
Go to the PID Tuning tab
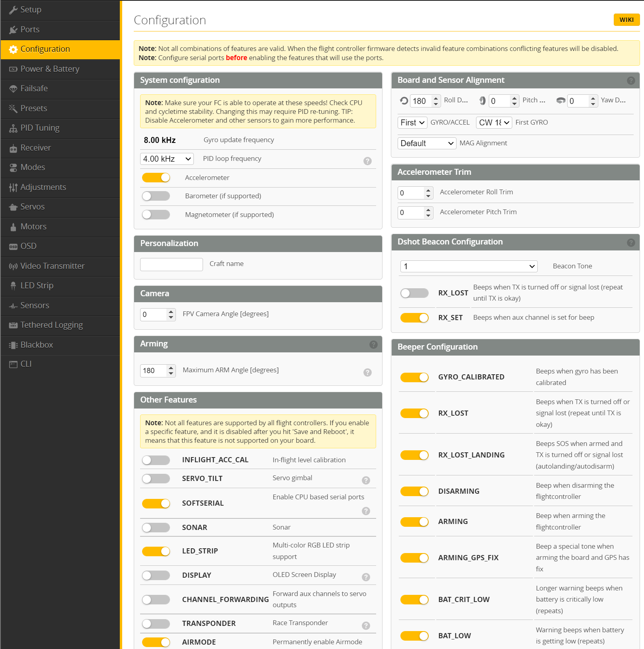[40, 128]
